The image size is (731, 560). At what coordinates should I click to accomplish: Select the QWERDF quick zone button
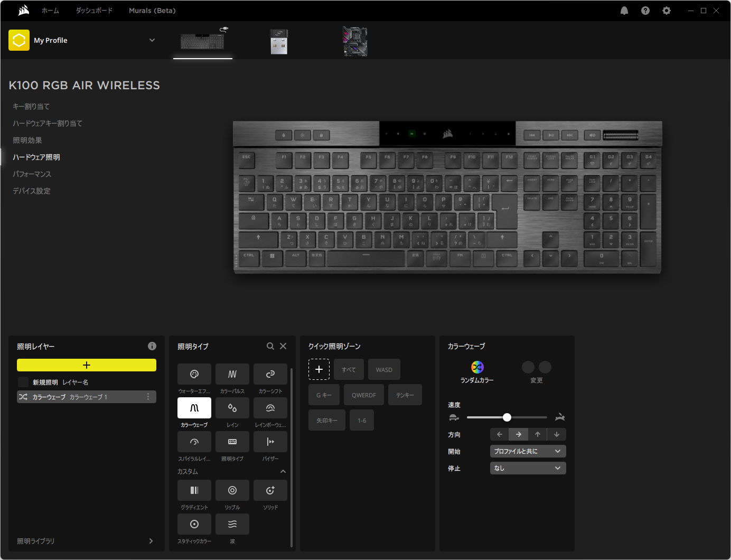364,395
